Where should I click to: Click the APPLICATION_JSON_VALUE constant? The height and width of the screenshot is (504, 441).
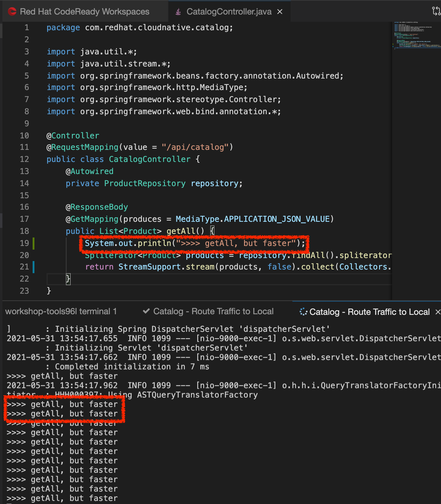pos(277,219)
